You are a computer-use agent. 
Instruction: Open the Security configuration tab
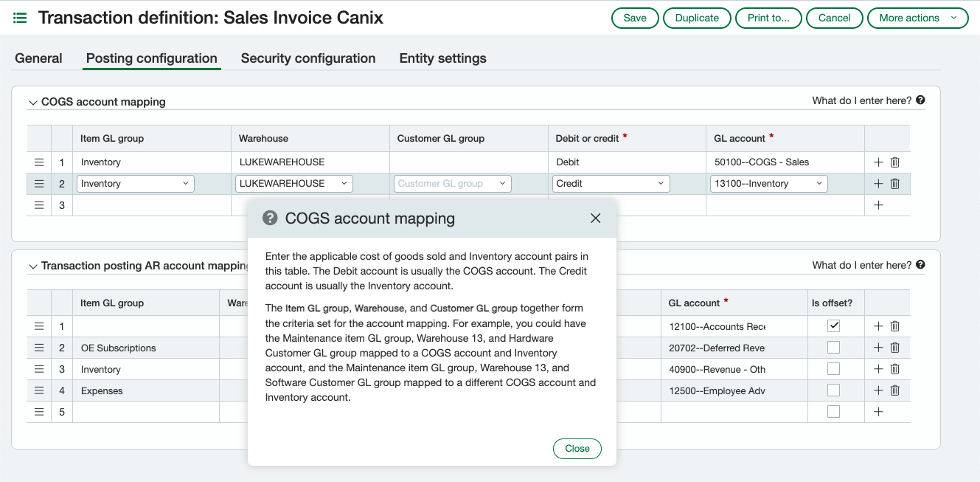[x=308, y=58]
